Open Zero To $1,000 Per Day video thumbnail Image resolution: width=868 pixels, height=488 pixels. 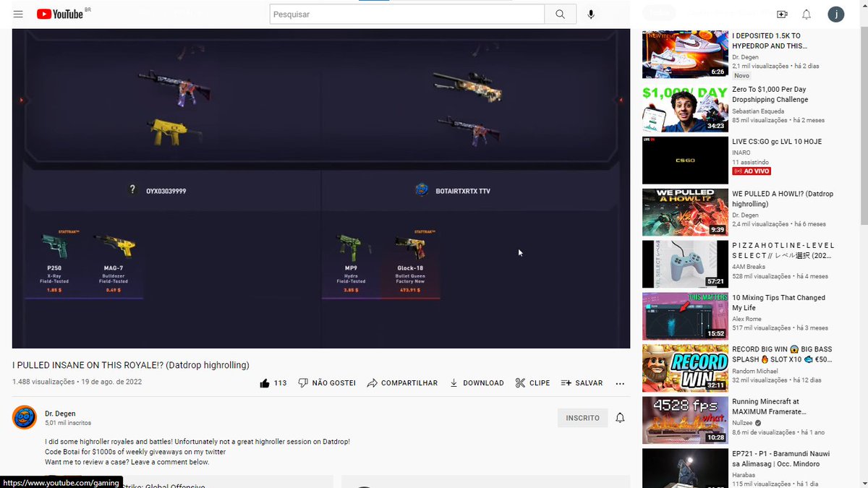pos(685,107)
